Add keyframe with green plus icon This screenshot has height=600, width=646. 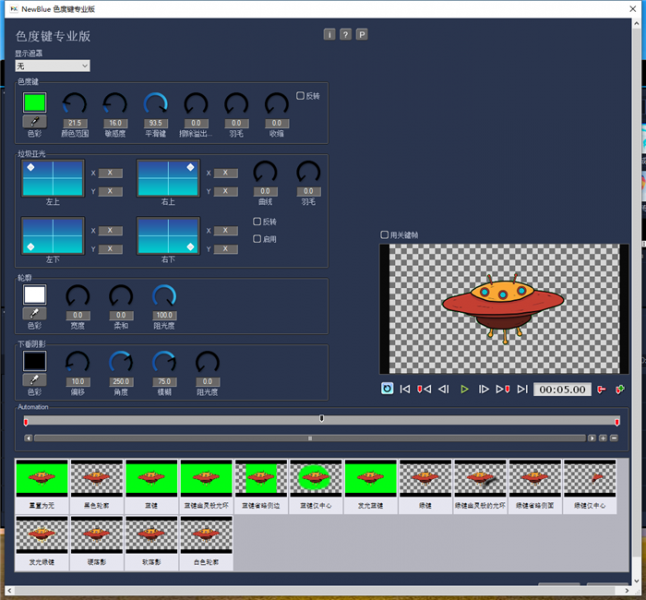tap(620, 389)
